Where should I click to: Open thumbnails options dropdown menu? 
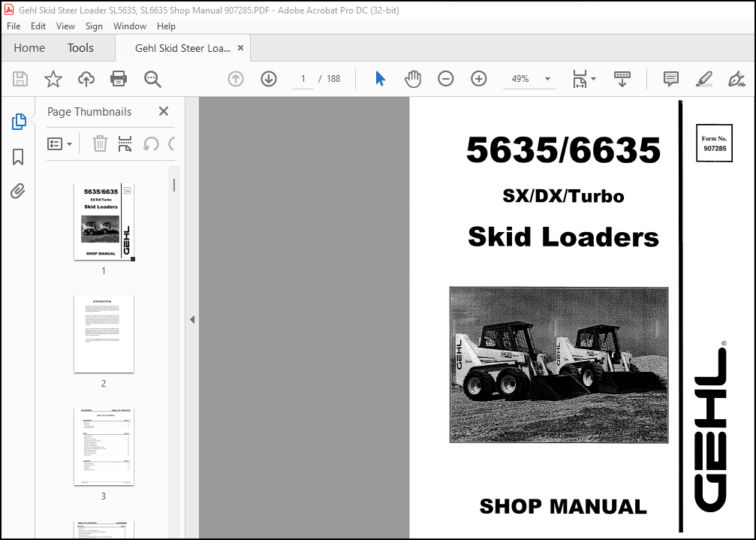pyautogui.click(x=60, y=143)
